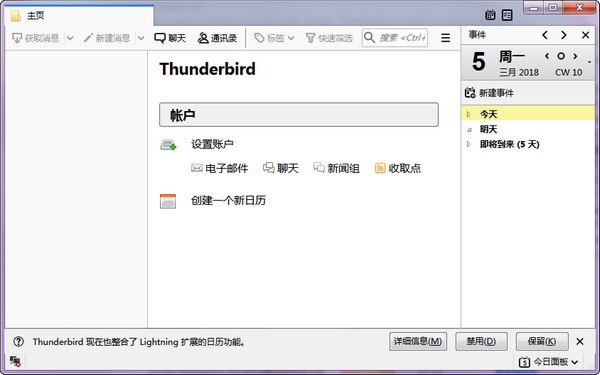
Task: Focus the search box in toolbar
Action: coord(395,38)
